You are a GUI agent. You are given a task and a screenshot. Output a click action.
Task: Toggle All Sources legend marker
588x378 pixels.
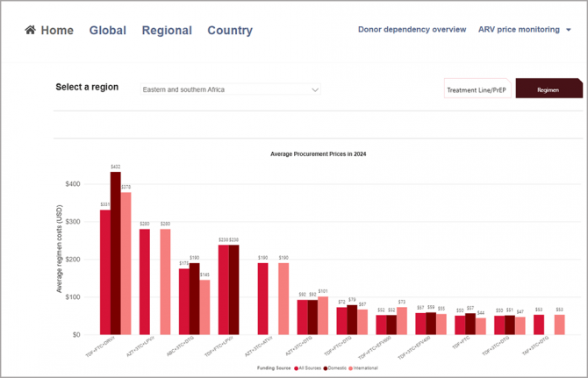point(297,367)
